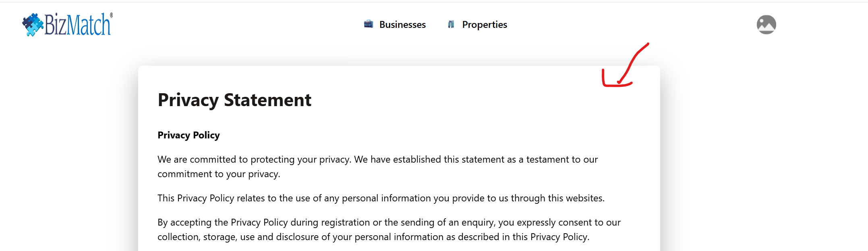Click the paragraph starting "We are committed"
The image size is (868, 251).
[x=377, y=159]
